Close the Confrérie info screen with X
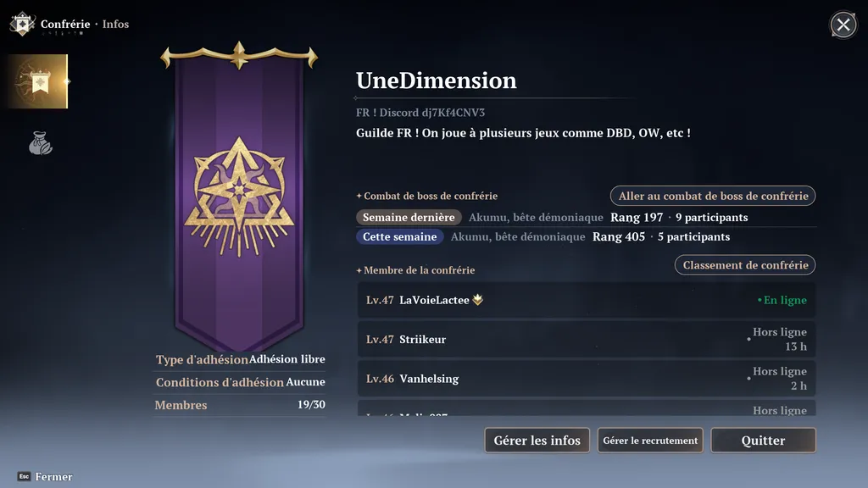Screen dimensions: 868x488 (843, 25)
